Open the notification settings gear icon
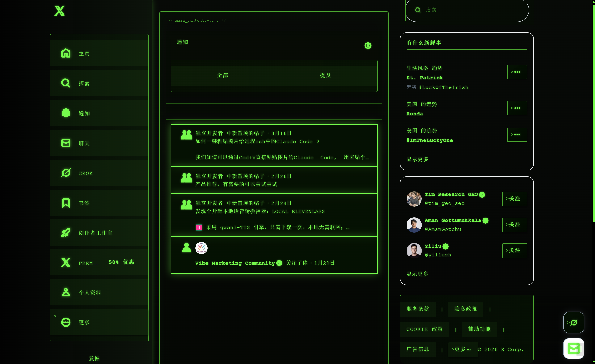595x364 pixels. [368, 46]
